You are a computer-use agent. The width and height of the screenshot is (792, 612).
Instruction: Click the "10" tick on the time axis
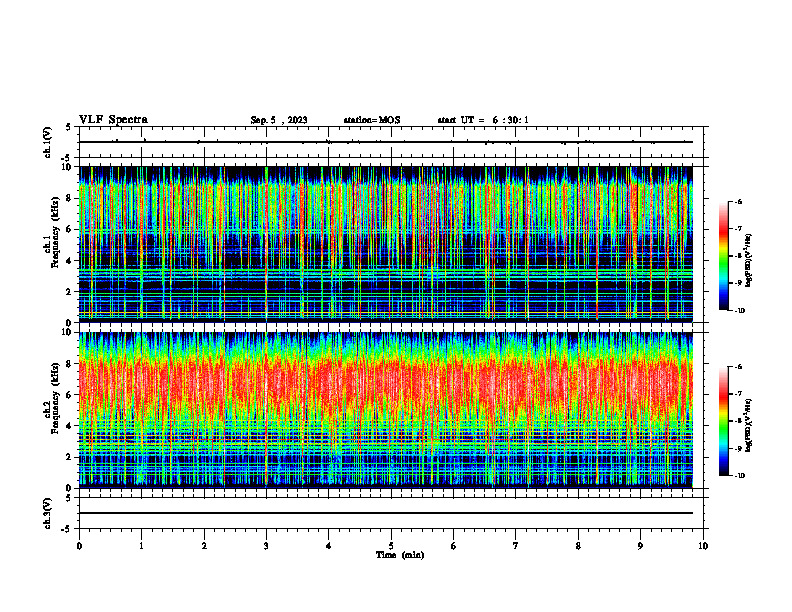[703, 546]
